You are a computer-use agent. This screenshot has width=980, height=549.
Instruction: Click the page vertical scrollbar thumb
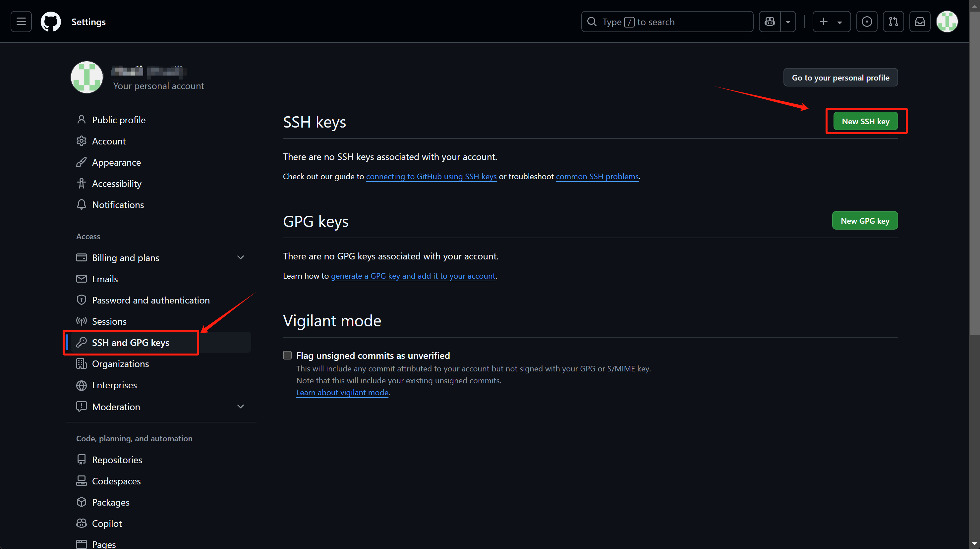click(974, 173)
